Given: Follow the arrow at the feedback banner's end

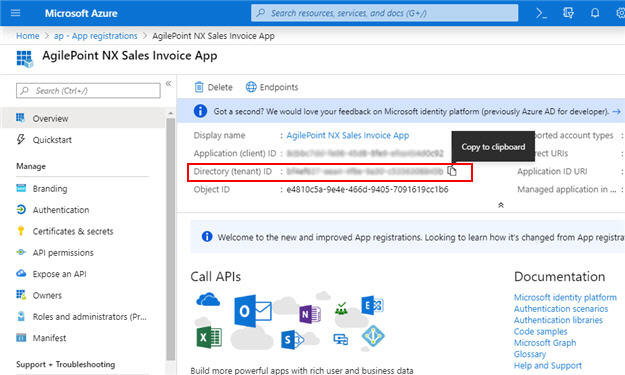Looking at the screenshot, I should [616, 111].
